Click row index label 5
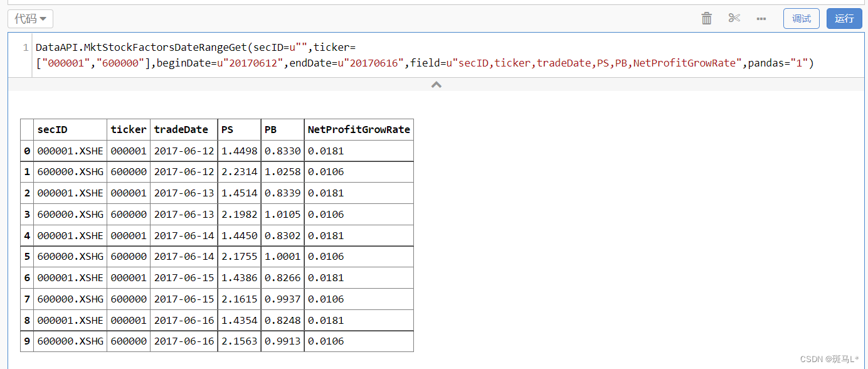 click(27, 257)
